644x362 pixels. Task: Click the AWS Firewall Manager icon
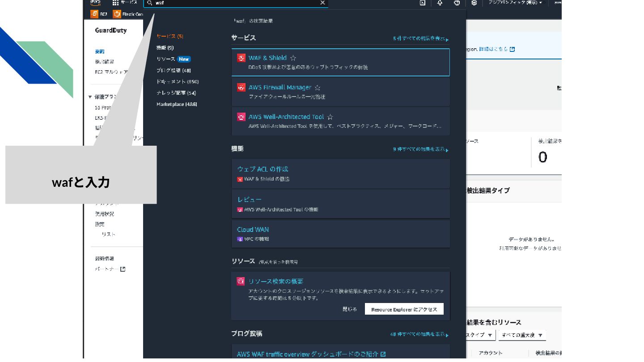tap(241, 87)
